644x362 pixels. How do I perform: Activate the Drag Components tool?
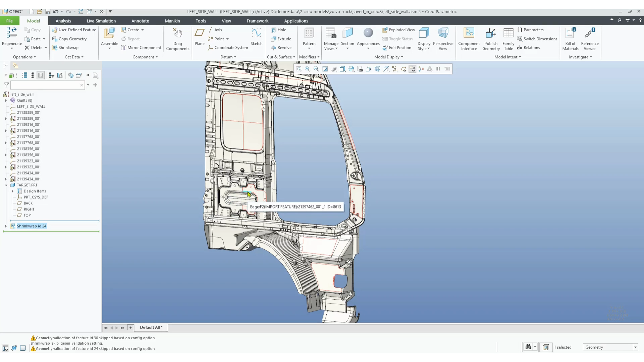pyautogui.click(x=177, y=39)
